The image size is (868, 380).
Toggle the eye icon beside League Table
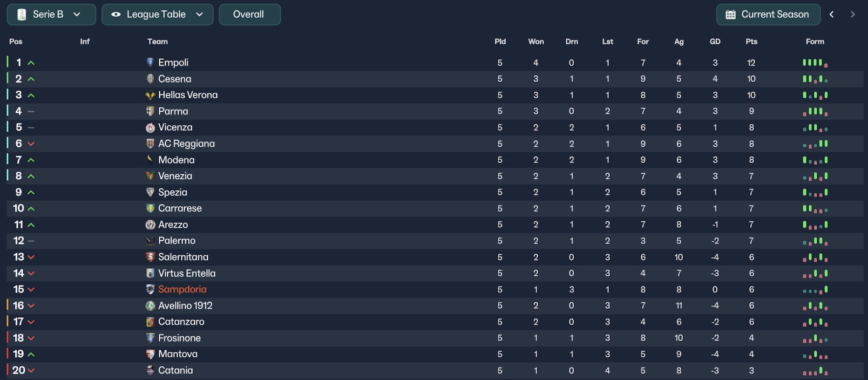(116, 15)
